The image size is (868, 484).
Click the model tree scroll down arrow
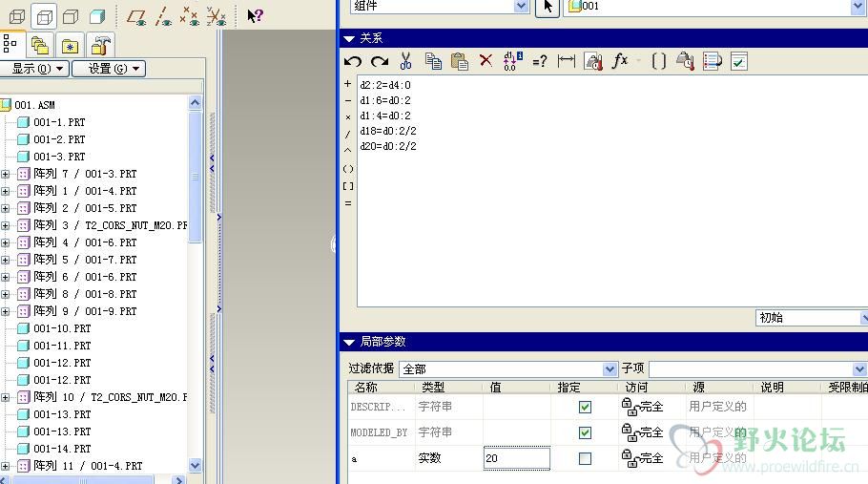pos(195,465)
